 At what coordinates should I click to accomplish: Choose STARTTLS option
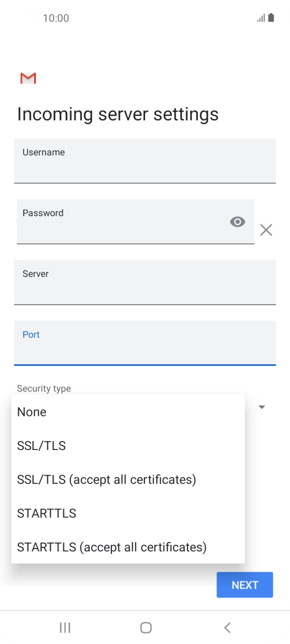(x=128, y=513)
